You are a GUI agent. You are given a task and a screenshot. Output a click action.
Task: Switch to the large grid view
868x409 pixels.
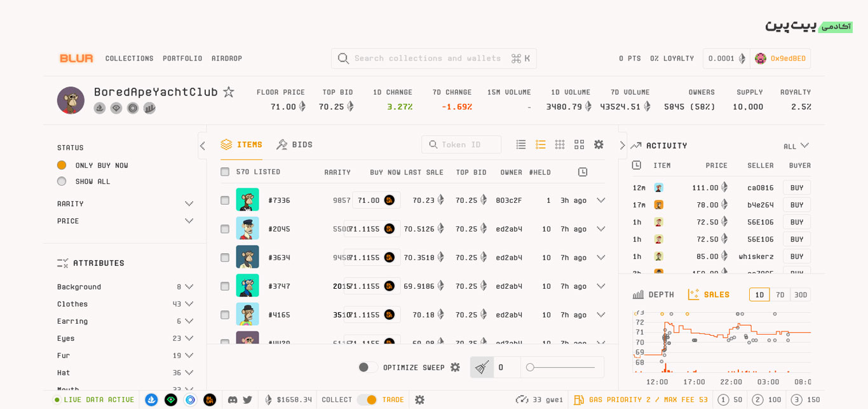tap(579, 144)
